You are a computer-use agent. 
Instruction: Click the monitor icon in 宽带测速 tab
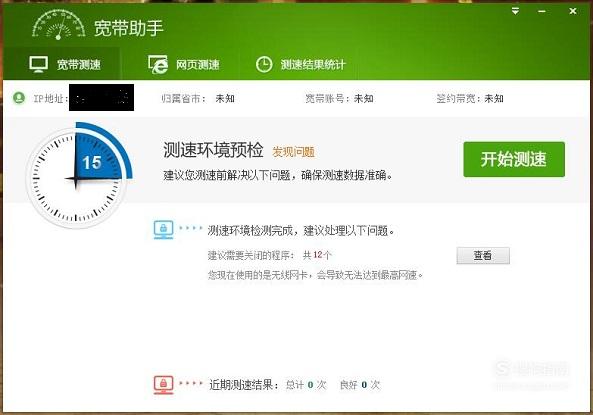(x=39, y=64)
